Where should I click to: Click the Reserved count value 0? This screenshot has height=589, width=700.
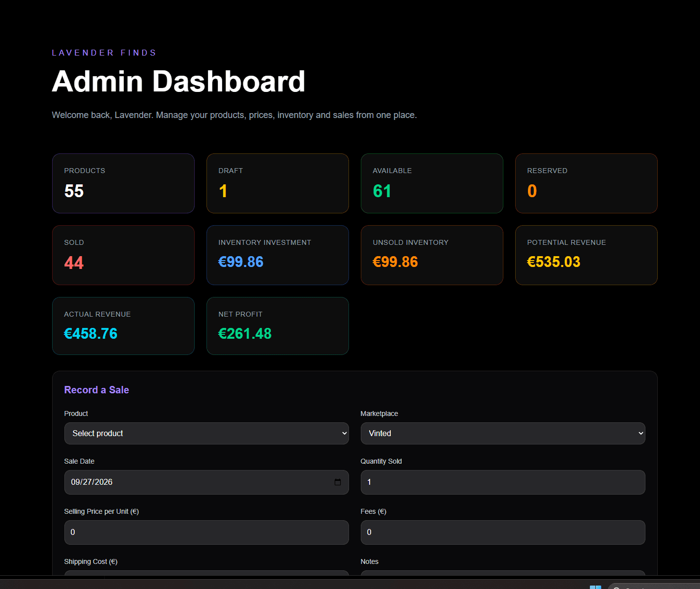coord(532,191)
